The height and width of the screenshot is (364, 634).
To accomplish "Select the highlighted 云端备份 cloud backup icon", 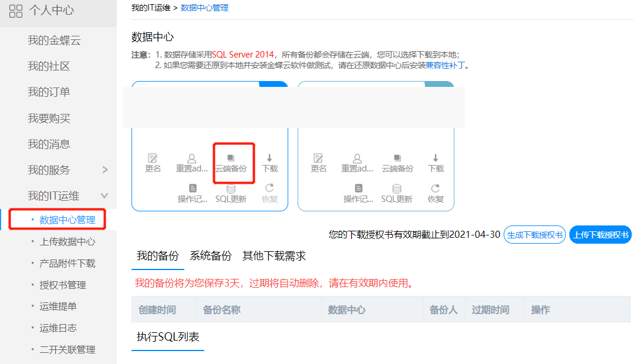I will [x=231, y=163].
